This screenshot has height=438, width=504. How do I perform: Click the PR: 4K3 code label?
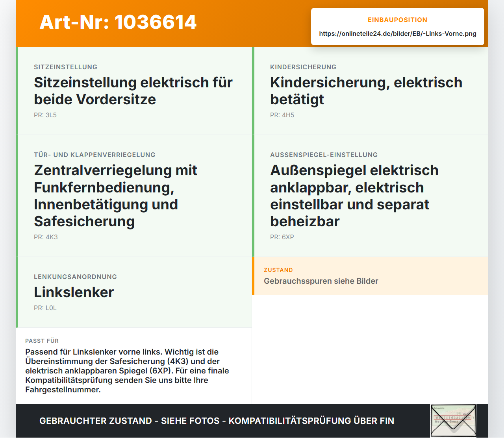click(46, 237)
